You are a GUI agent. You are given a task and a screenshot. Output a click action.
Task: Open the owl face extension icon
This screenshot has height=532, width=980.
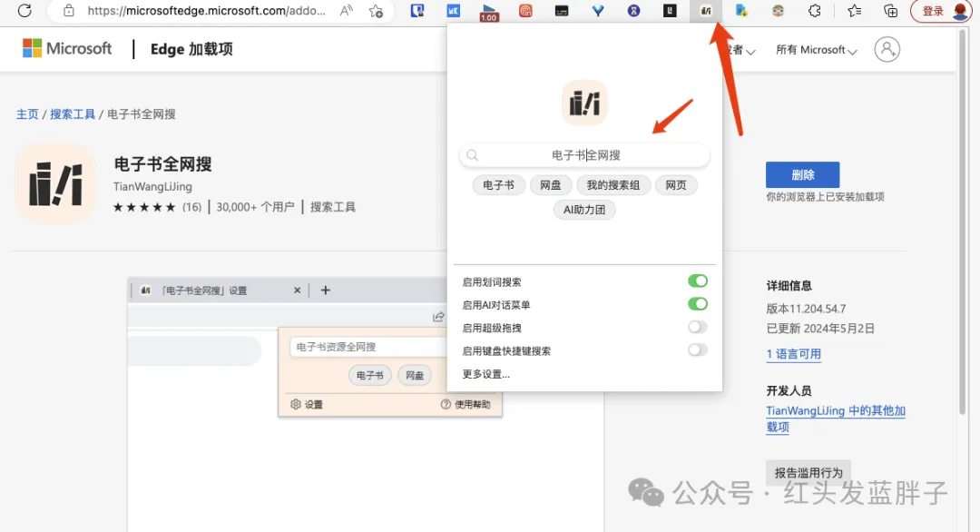click(x=778, y=11)
